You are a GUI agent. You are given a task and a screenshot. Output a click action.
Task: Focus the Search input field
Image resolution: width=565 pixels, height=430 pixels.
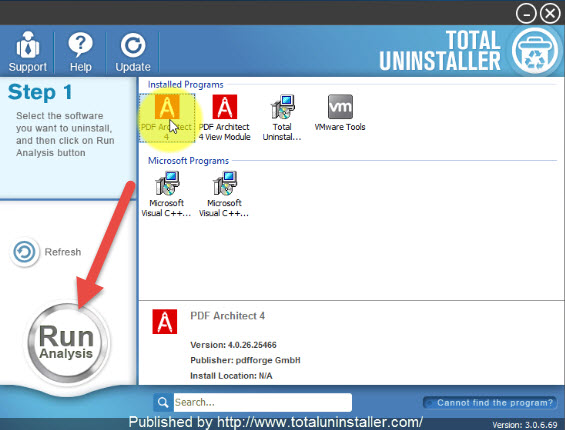pyautogui.click(x=263, y=402)
